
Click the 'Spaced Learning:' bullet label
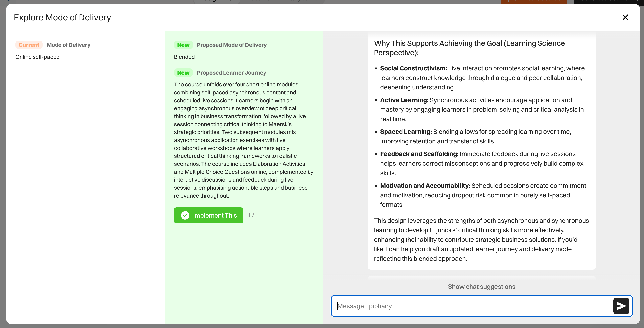point(406,132)
